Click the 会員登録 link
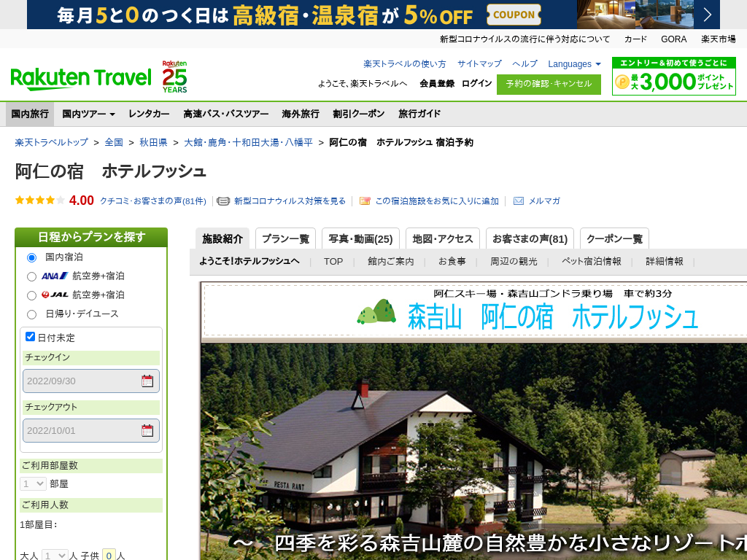Image resolution: width=747 pixels, height=560 pixels. (x=437, y=84)
